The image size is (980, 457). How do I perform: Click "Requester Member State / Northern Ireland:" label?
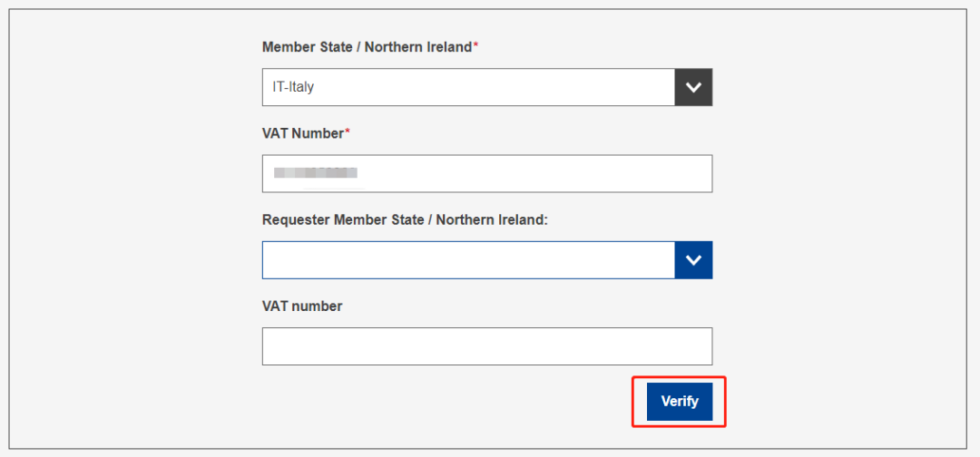point(405,219)
